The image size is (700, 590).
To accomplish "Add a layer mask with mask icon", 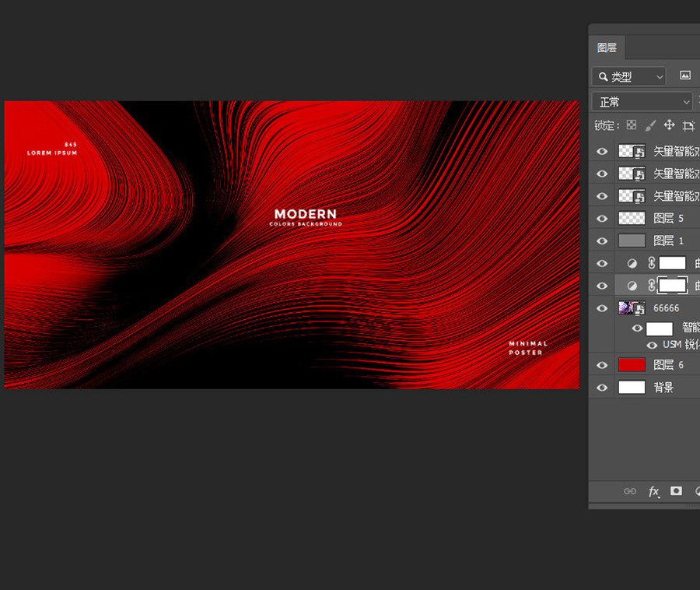I will coord(676,491).
